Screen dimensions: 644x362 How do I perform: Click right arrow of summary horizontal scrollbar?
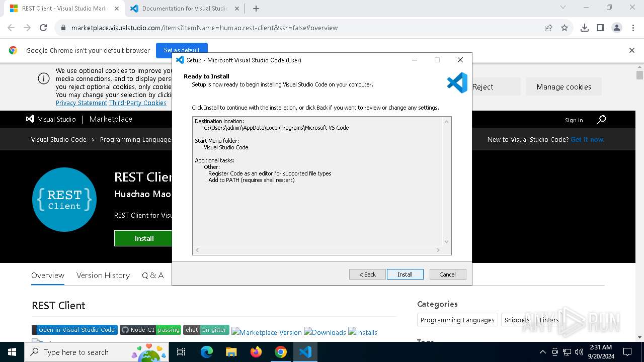coord(438,250)
